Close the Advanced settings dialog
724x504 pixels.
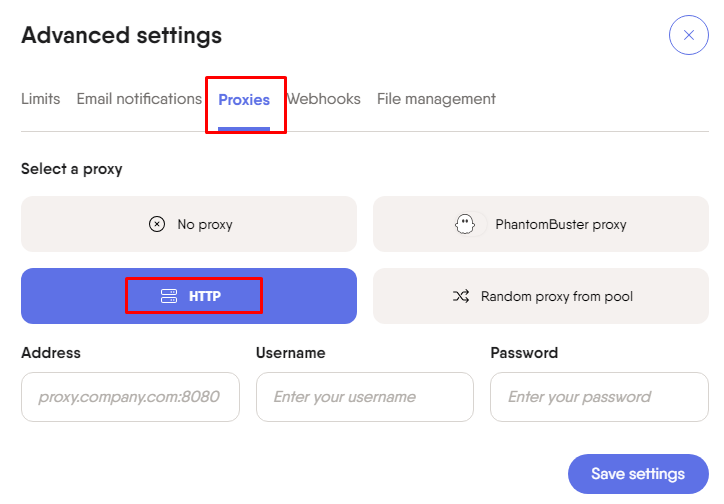(688, 35)
